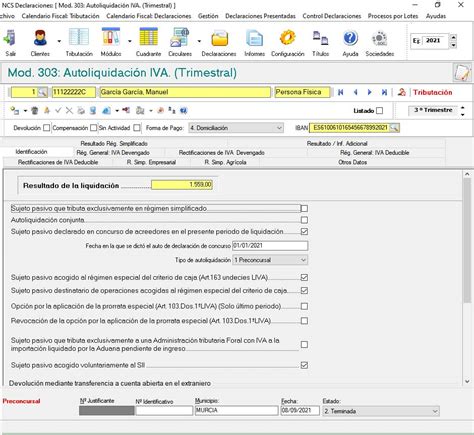The height and width of the screenshot is (435, 474).
Task: Click the concurso date field 01/01/2021
Action: [x=270, y=246]
